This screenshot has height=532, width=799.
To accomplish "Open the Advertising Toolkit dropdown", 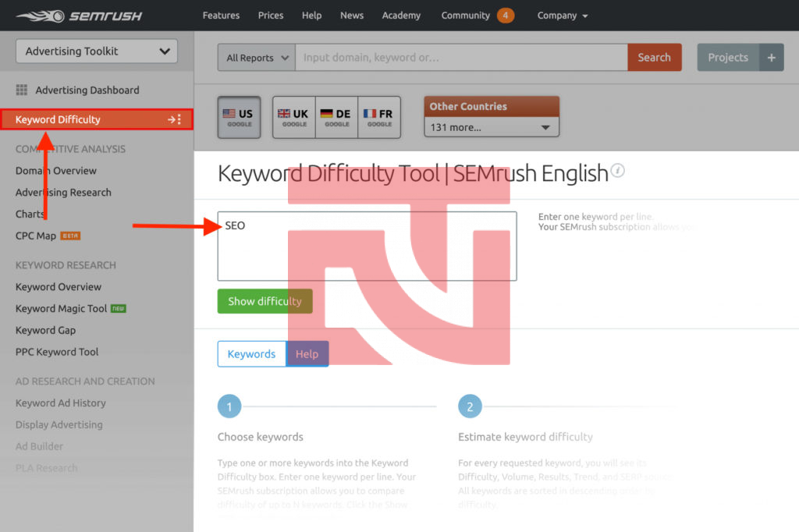I will (x=97, y=51).
